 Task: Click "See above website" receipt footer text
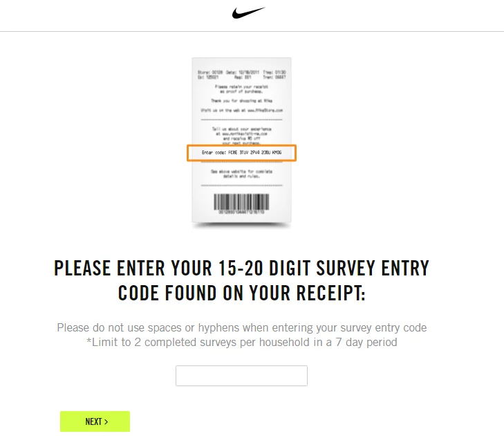pos(241,172)
